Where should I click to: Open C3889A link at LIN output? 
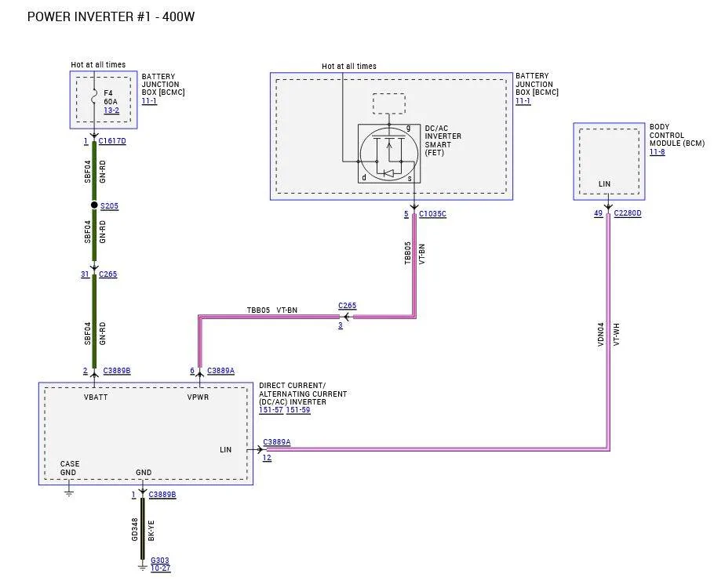(276, 442)
